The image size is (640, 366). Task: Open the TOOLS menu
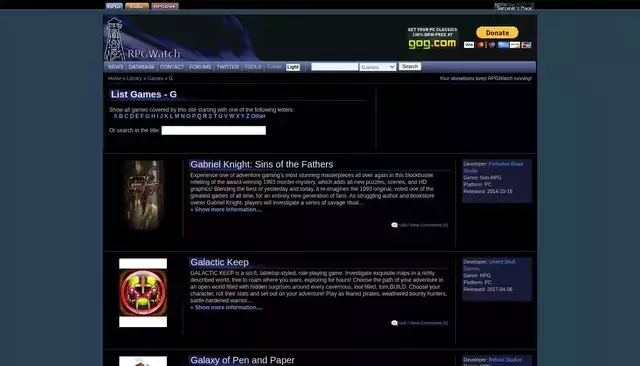click(x=253, y=67)
